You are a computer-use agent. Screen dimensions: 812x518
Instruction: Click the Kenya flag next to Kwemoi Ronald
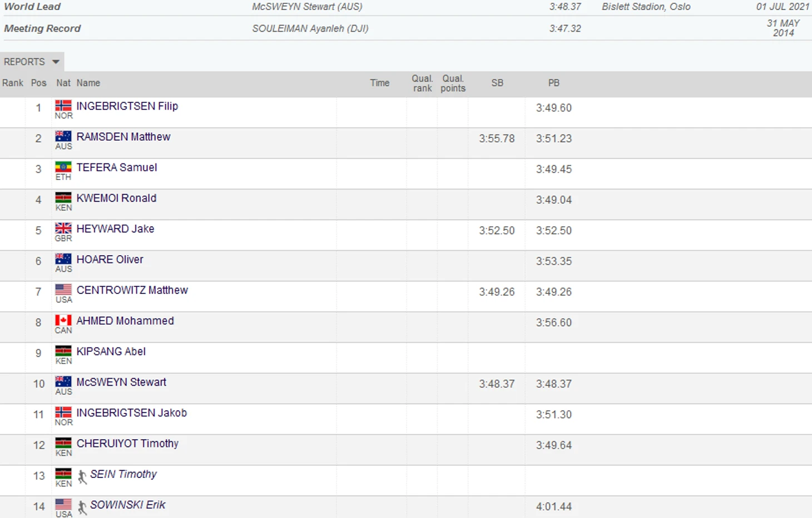click(x=63, y=197)
